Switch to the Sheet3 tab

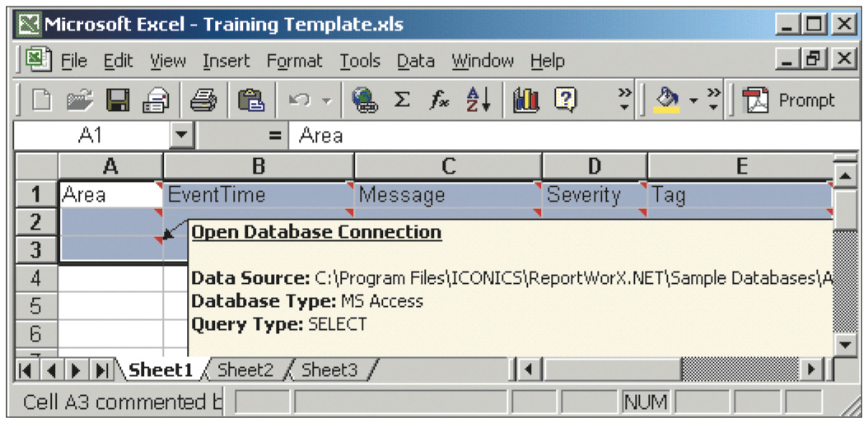329,370
